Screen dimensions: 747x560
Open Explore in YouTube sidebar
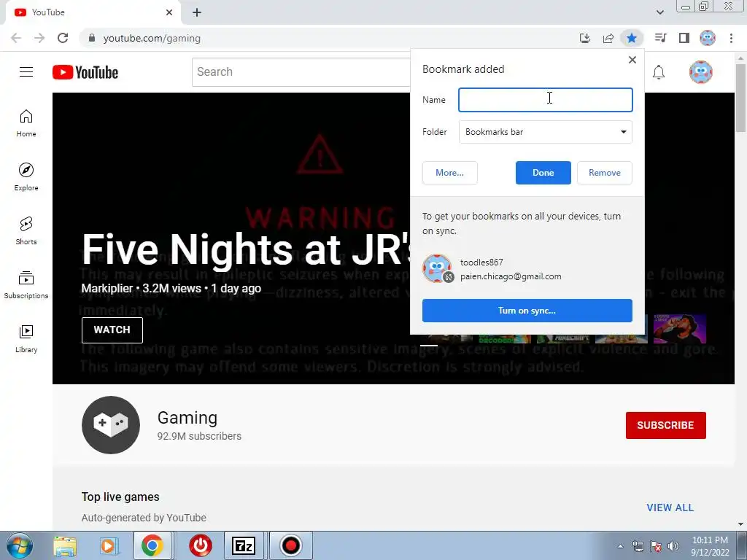pos(26,177)
